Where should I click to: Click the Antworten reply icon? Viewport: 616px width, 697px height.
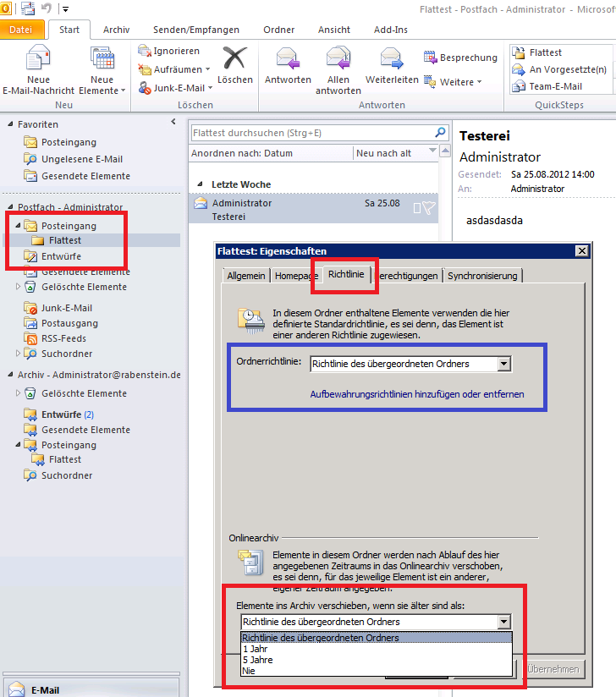click(x=288, y=59)
